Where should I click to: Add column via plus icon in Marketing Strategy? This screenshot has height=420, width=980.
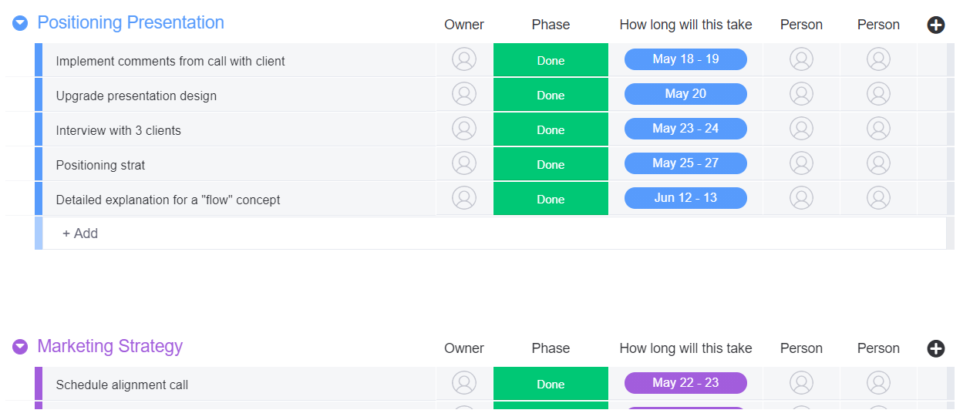point(935,348)
